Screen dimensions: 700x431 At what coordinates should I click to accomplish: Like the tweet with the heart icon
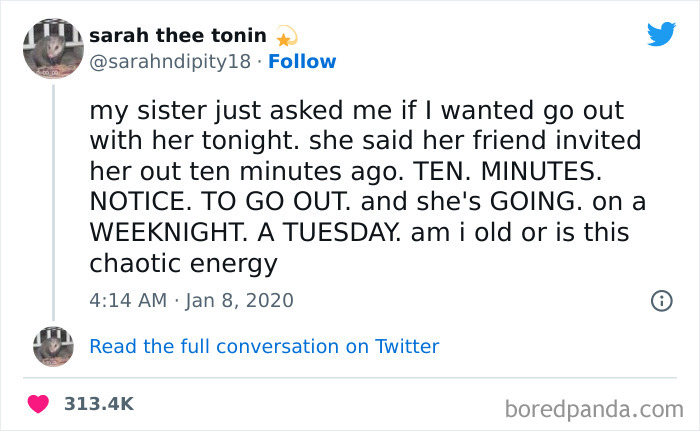pyautogui.click(x=40, y=404)
